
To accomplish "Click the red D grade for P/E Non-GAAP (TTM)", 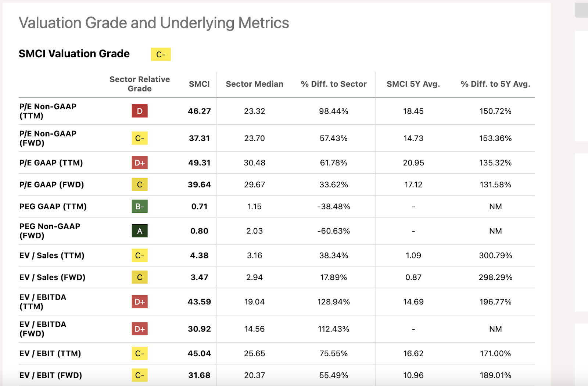I will [x=140, y=111].
